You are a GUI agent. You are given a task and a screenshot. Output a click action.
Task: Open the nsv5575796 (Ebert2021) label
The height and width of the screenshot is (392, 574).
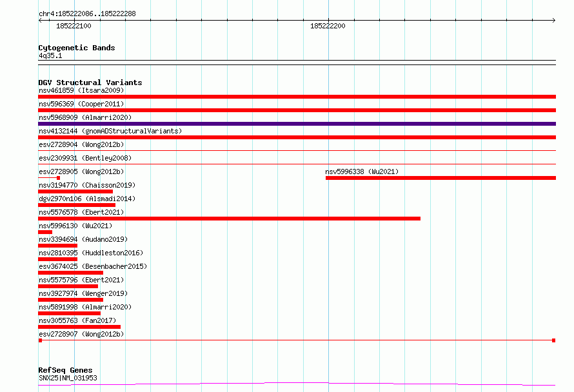point(81,280)
